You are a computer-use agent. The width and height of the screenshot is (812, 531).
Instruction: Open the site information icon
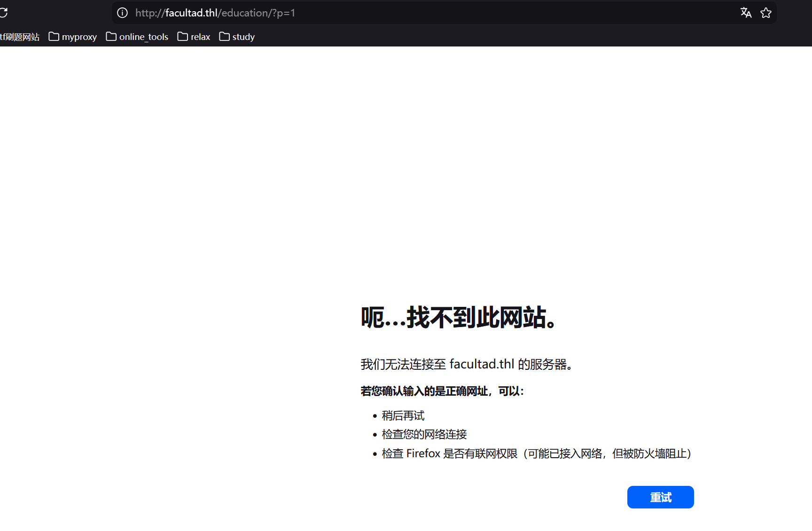pos(122,13)
